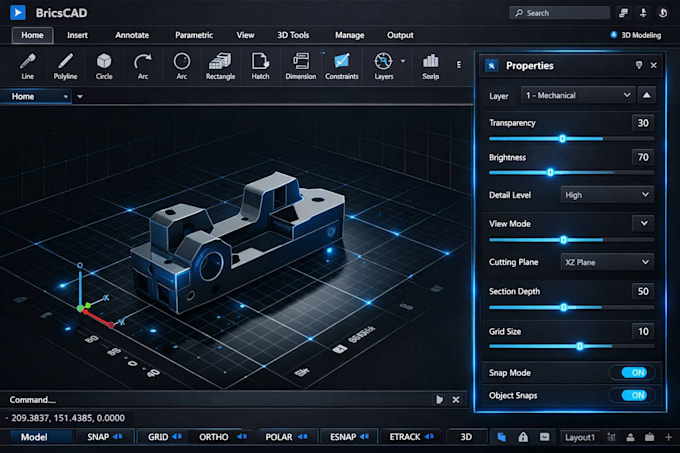680x453 pixels.
Task: Click the Properties panel header icon
Action: [491, 65]
